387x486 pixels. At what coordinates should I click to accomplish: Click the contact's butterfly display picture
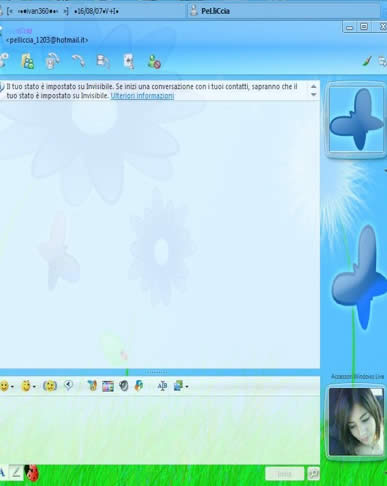tap(356, 119)
